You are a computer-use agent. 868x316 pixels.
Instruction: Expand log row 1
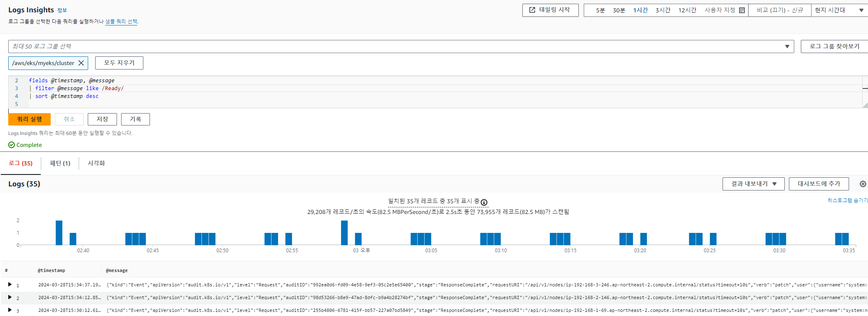tap(9, 284)
